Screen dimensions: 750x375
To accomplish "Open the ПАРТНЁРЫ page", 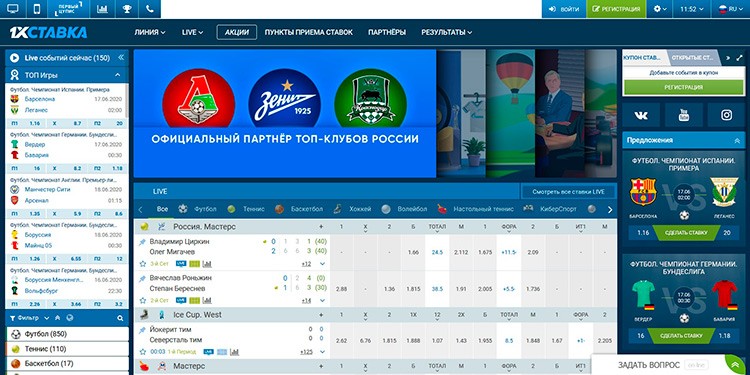I will 387,32.
